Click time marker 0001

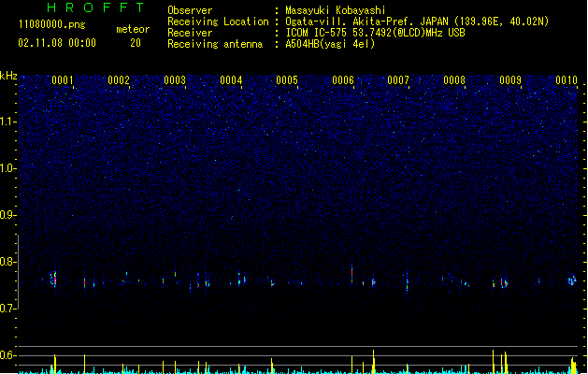click(x=63, y=80)
